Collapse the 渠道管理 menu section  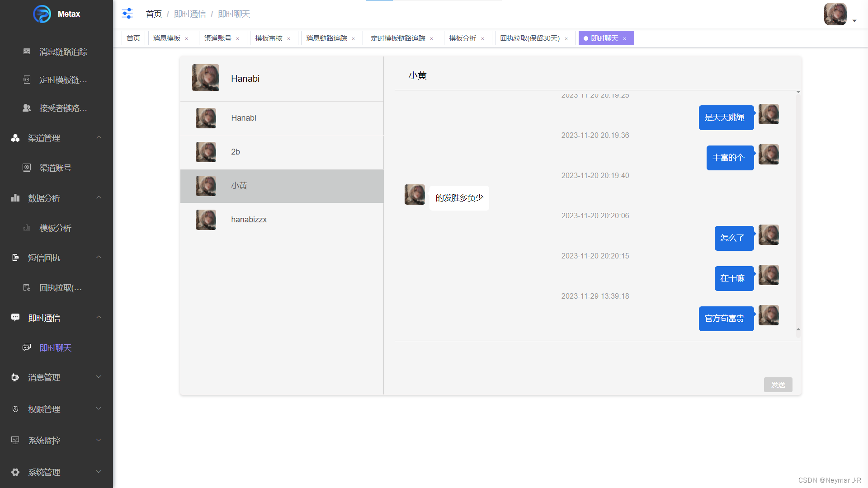pyautogui.click(x=99, y=137)
